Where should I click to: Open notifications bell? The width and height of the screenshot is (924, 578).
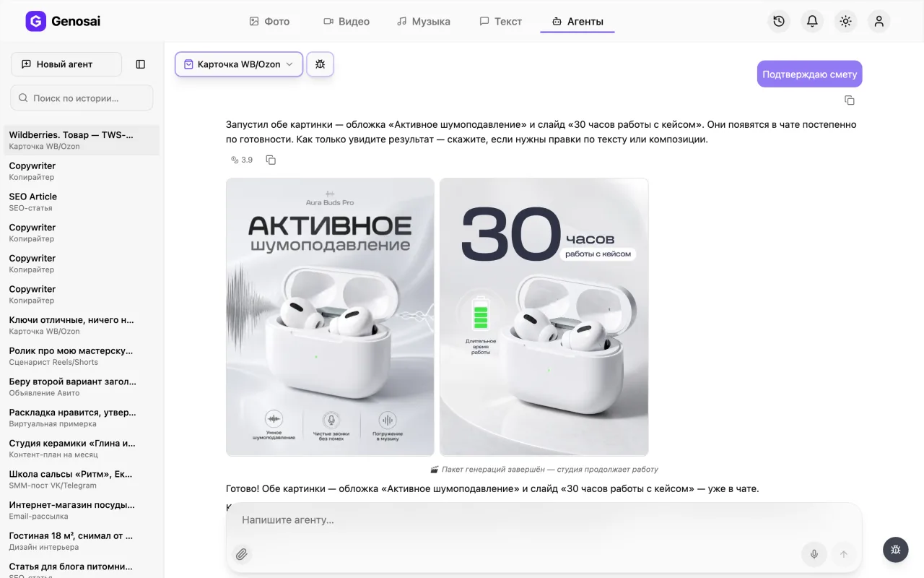pyautogui.click(x=812, y=21)
